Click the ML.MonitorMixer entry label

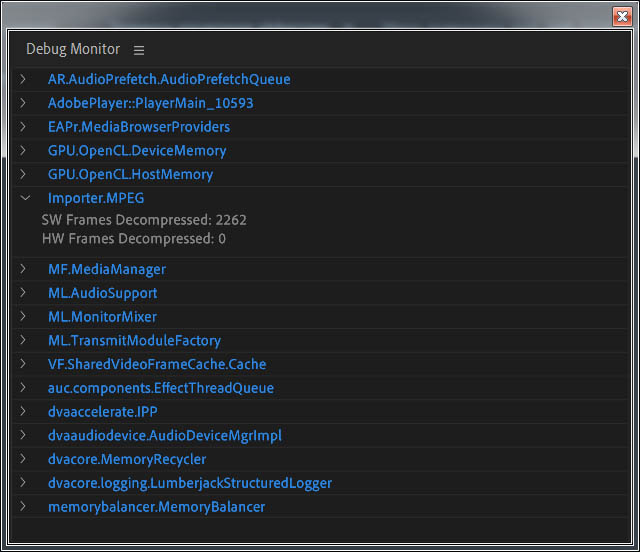point(102,317)
